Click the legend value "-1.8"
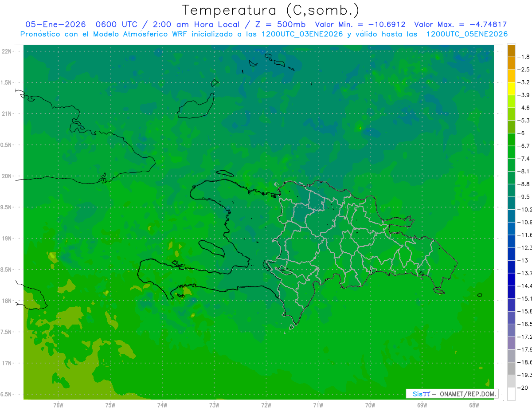The width and height of the screenshot is (532, 411). pyautogui.click(x=524, y=57)
